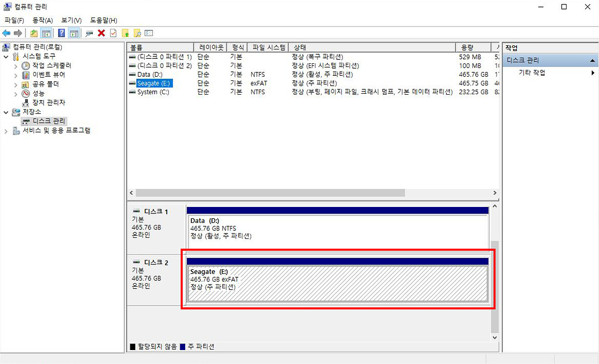Click vertical scrollbar up arrow in disk pane
599x364 pixels.
pos(495,206)
